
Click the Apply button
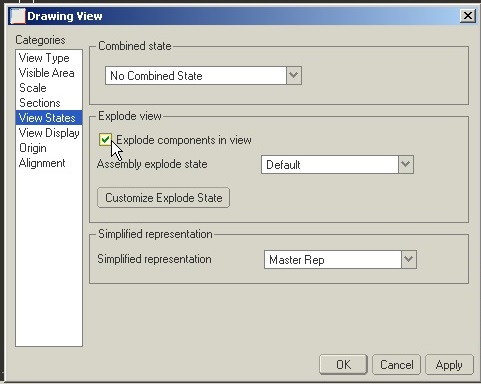pyautogui.click(x=449, y=365)
